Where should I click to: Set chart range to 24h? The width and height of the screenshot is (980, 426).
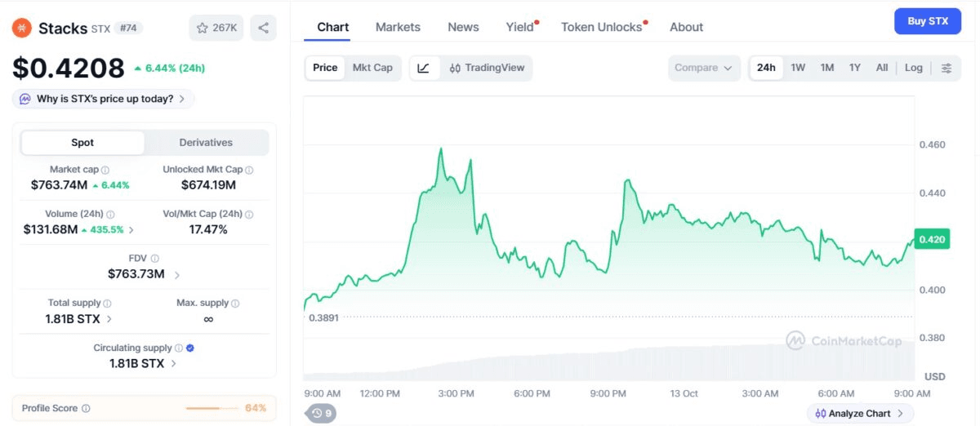pos(766,68)
